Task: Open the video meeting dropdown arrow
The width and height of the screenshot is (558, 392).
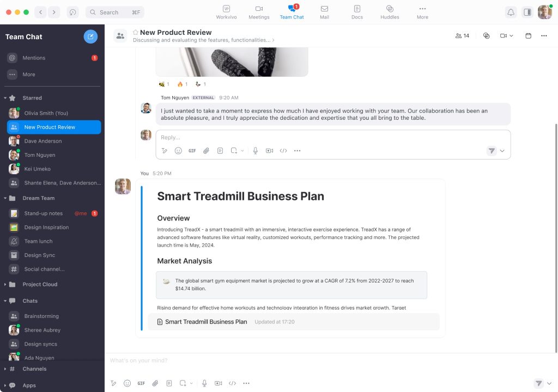Action: point(511,36)
